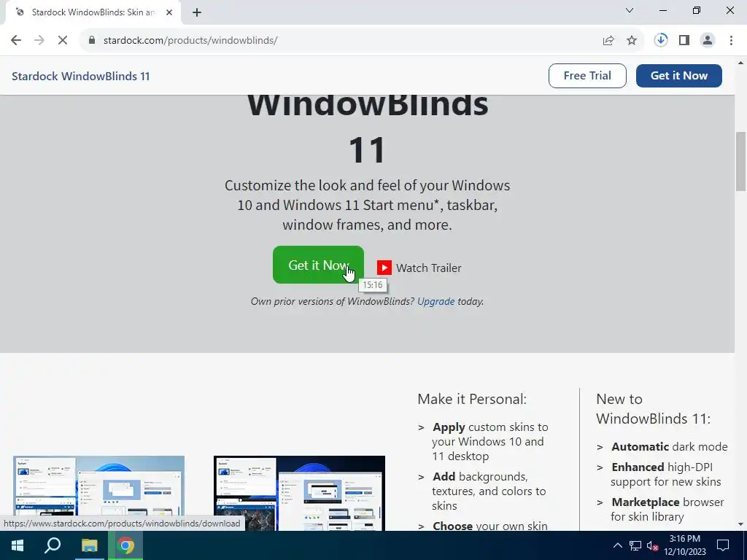Open network status tray icon
747x560 pixels.
tap(635, 545)
